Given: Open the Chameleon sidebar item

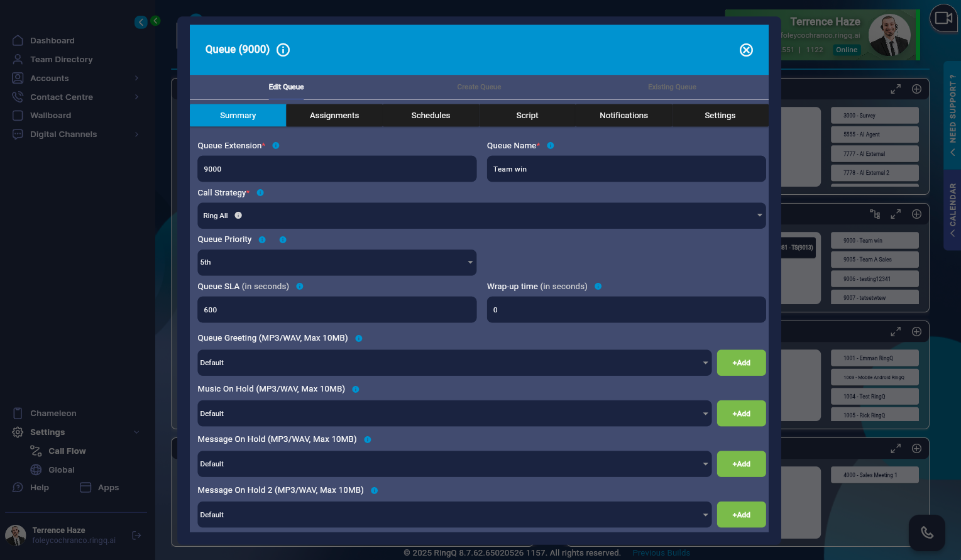Looking at the screenshot, I should click(x=54, y=413).
